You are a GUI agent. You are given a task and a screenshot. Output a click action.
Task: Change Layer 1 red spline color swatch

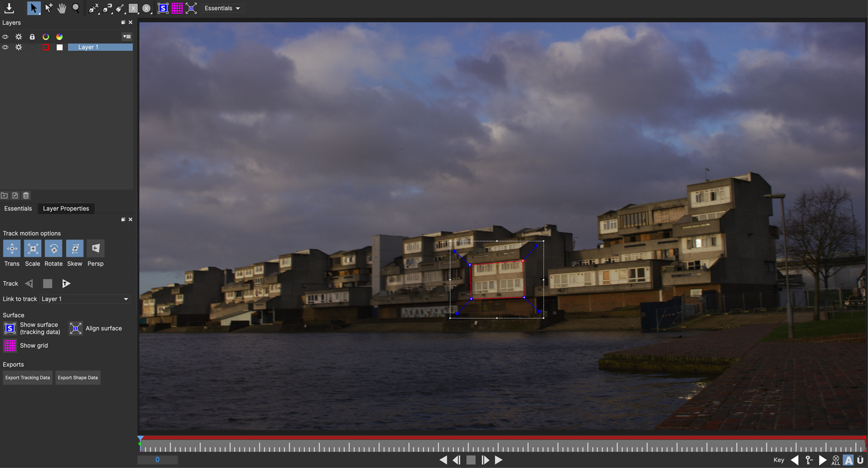coord(46,48)
